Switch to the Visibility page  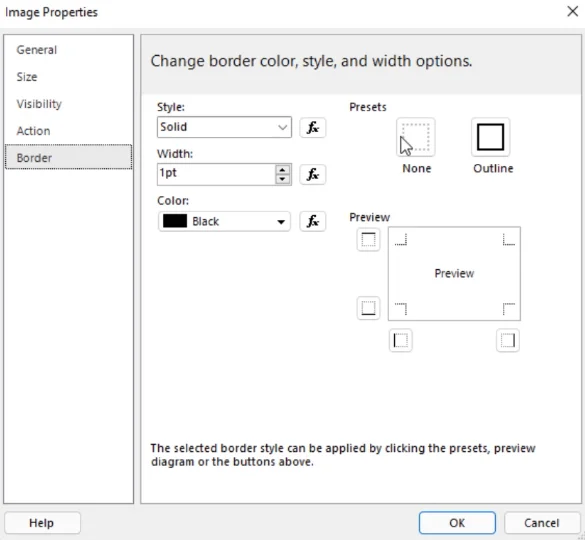pyautogui.click(x=39, y=104)
